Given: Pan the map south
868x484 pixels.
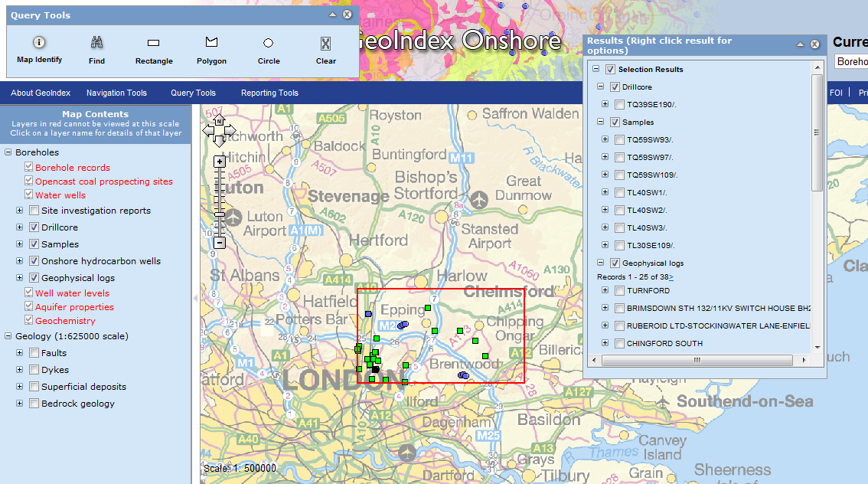Looking at the screenshot, I should click(x=219, y=142).
